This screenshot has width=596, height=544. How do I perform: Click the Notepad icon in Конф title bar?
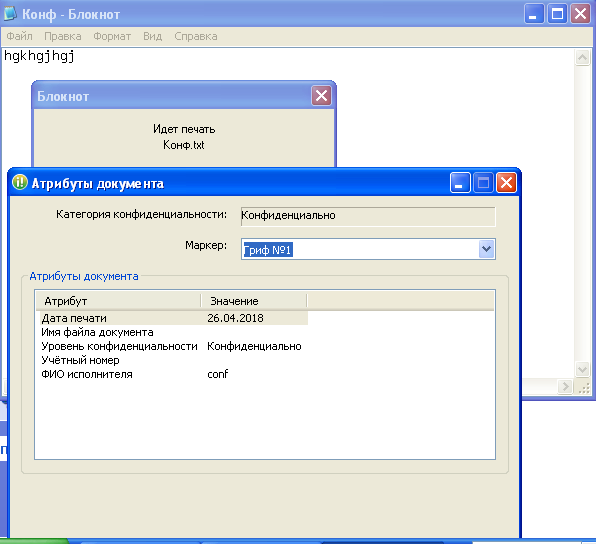[x=10, y=13]
